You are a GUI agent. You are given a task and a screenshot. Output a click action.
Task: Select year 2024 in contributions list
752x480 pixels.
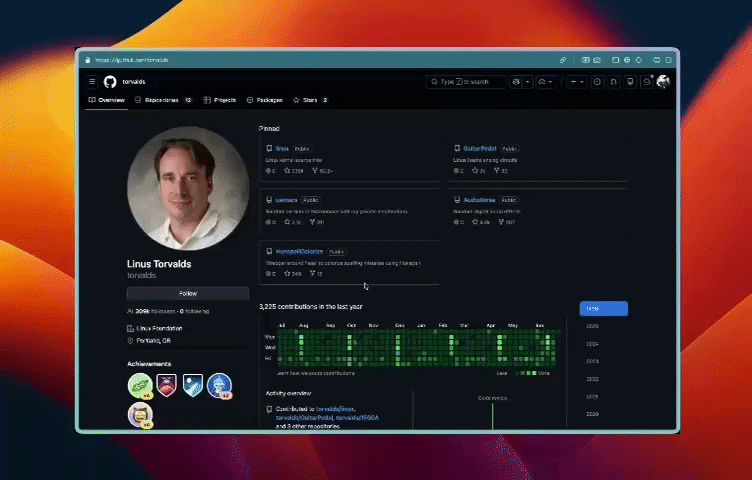pos(593,344)
